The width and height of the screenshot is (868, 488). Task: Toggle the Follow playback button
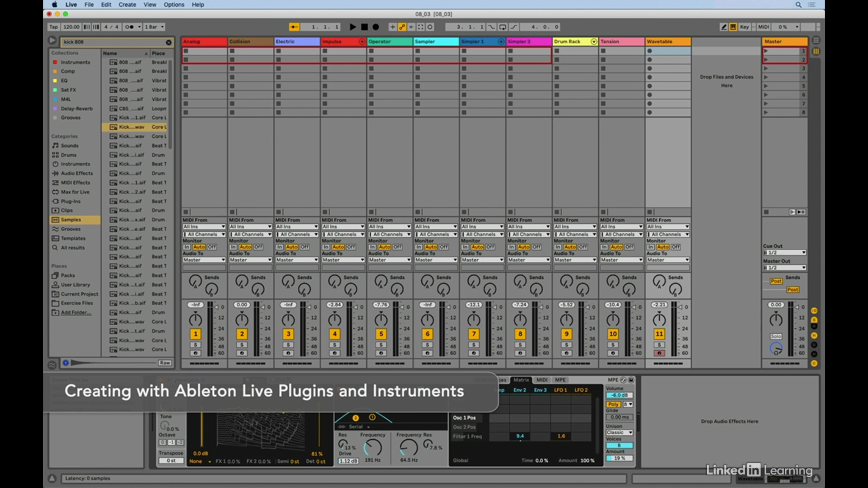294,27
